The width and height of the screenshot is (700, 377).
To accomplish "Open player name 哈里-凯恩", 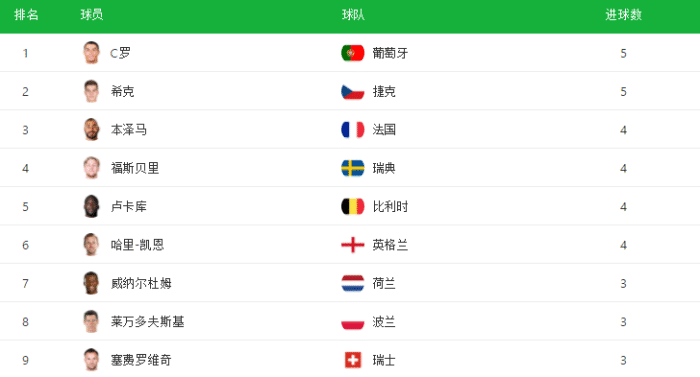I will click(x=138, y=245).
